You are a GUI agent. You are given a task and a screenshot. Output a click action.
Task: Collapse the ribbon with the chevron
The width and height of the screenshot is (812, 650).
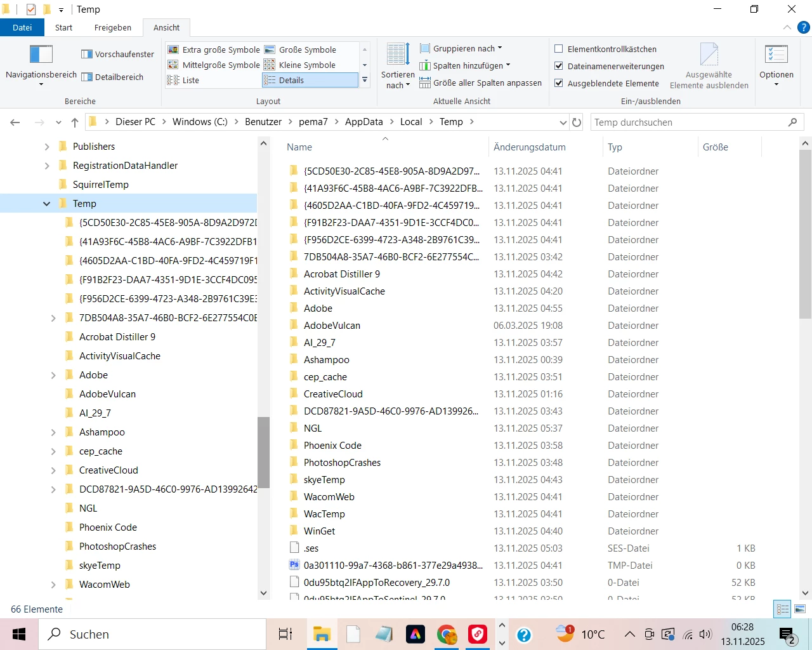[787, 27]
